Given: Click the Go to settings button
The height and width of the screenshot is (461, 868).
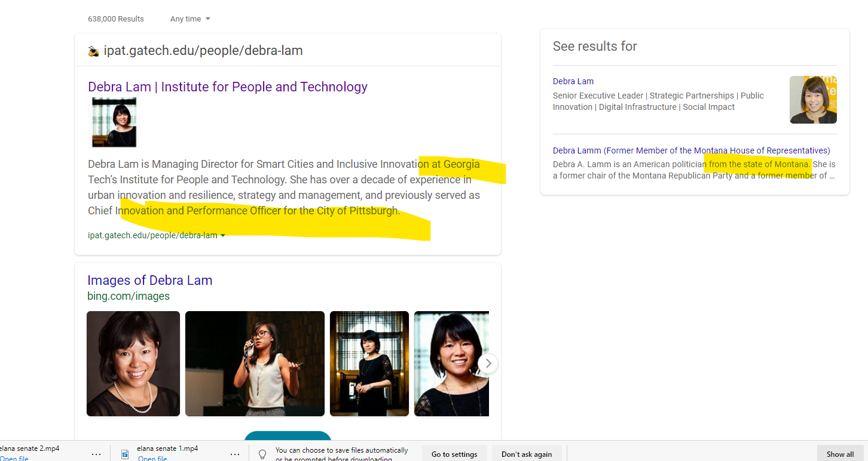Looking at the screenshot, I should click(454, 454).
